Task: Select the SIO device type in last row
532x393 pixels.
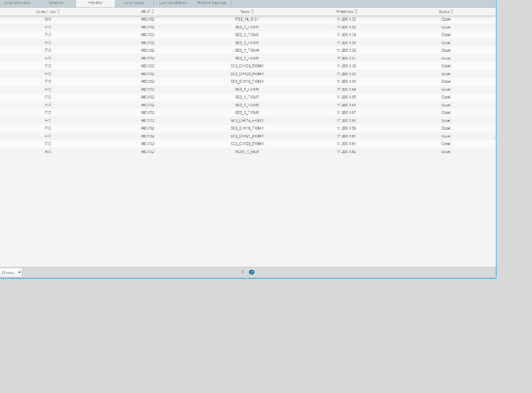Action: (48, 151)
